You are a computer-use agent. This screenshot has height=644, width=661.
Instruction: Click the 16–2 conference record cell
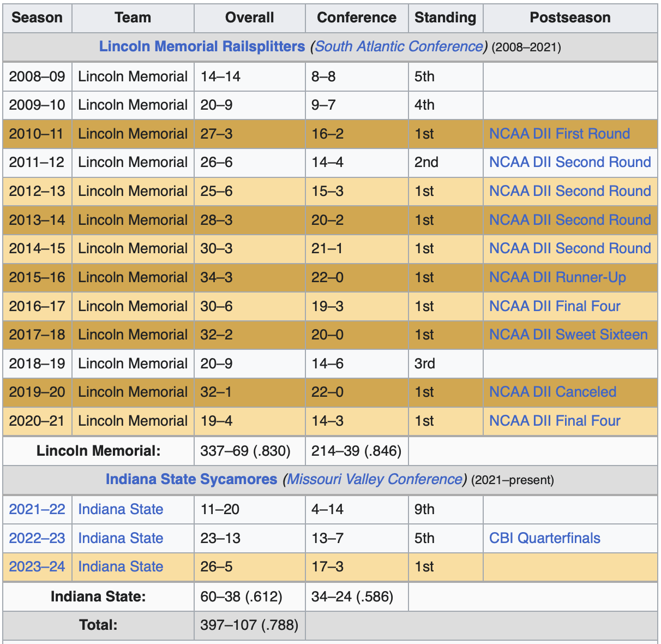pyautogui.click(x=357, y=134)
